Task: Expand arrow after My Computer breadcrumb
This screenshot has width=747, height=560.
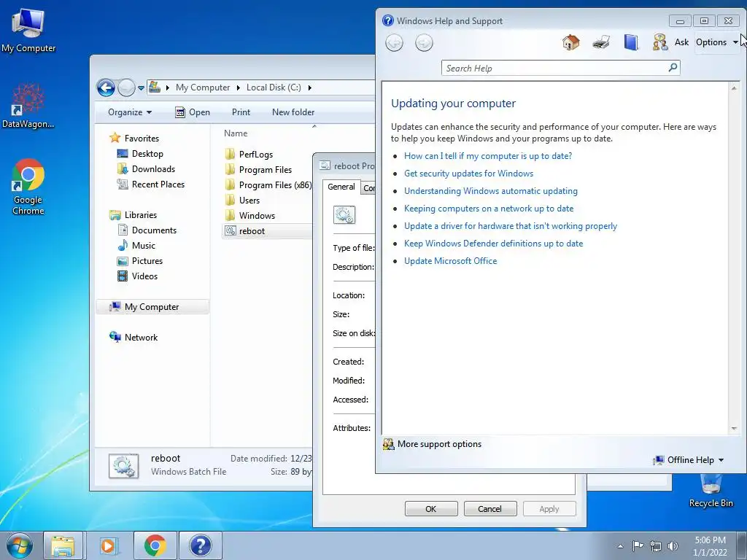Action: pos(239,87)
